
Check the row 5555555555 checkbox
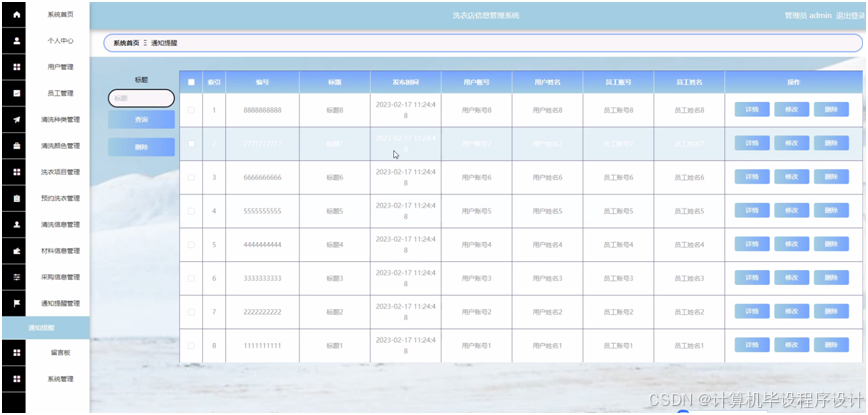(x=192, y=211)
